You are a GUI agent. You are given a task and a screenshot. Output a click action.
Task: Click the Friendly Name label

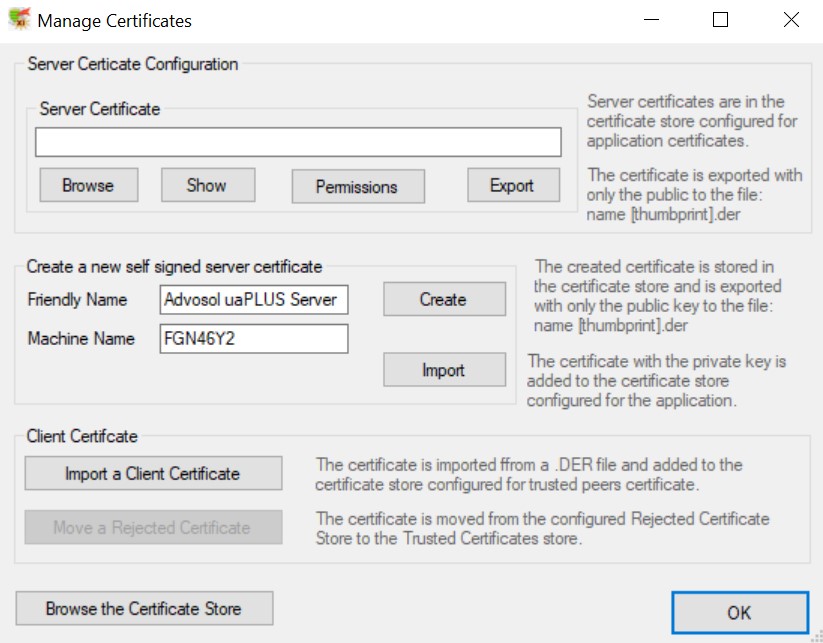77,299
